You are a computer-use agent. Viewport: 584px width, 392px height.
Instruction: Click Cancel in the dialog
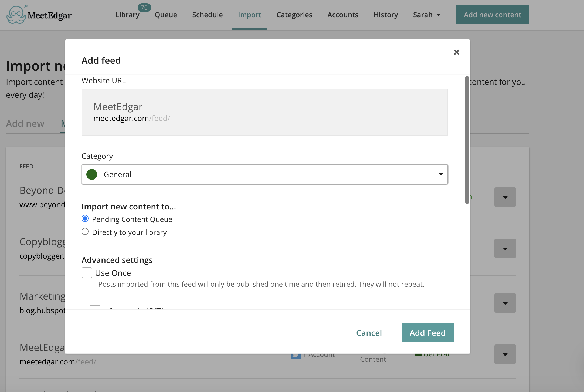[369, 333]
